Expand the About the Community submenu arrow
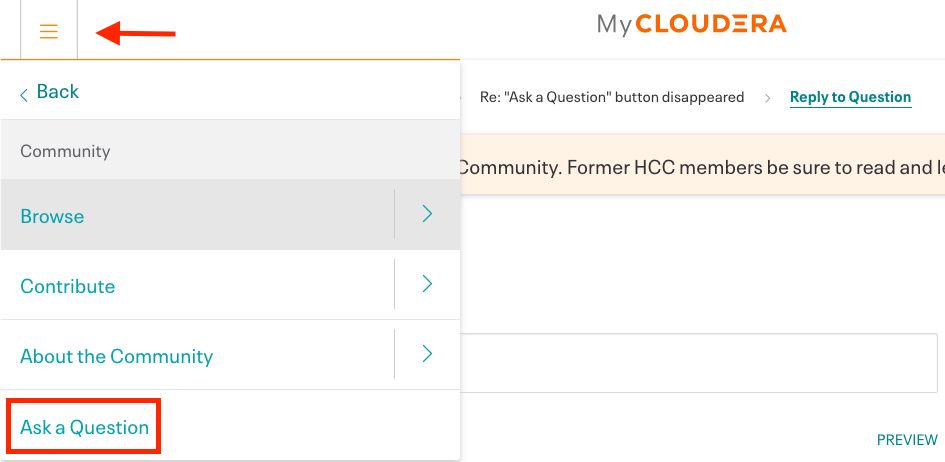 427,354
